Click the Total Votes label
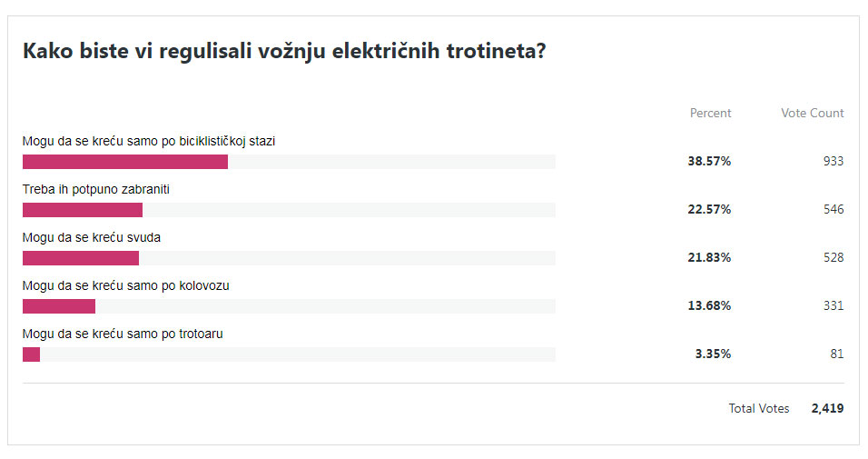868x459 pixels. (x=758, y=409)
